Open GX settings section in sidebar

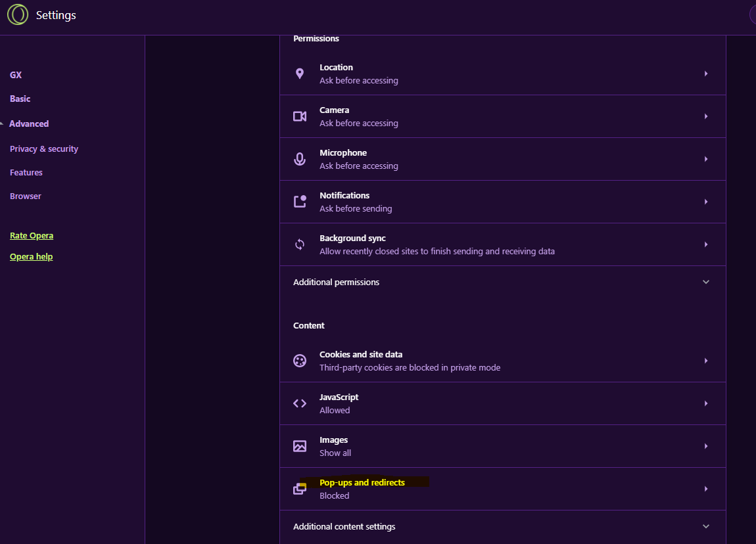point(16,75)
